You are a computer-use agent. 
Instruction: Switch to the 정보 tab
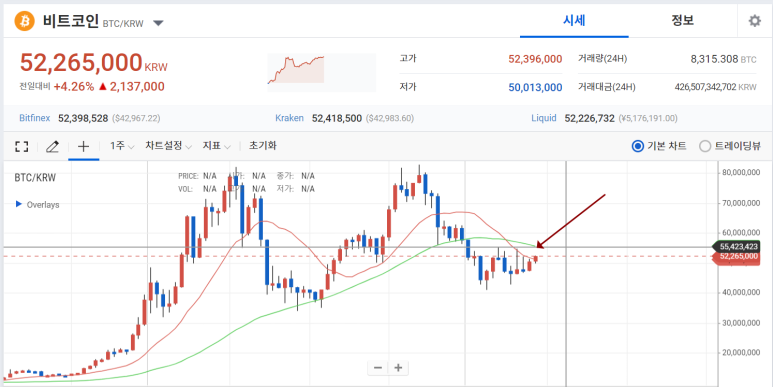click(x=683, y=21)
